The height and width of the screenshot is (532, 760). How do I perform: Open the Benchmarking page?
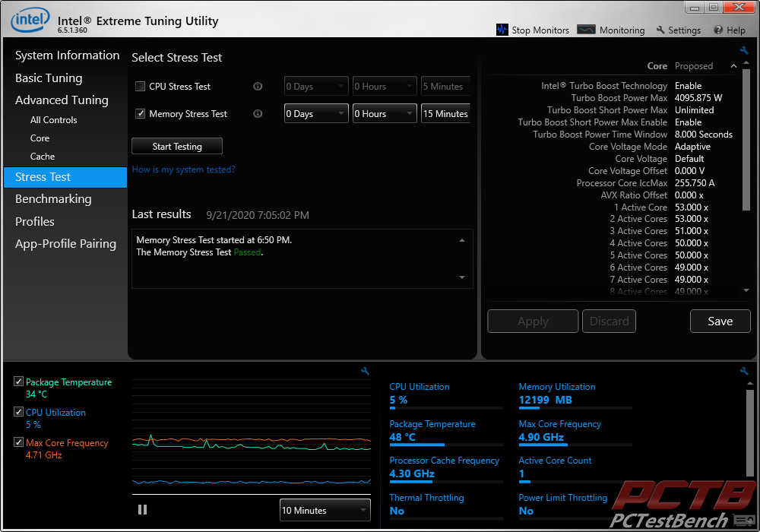53,198
